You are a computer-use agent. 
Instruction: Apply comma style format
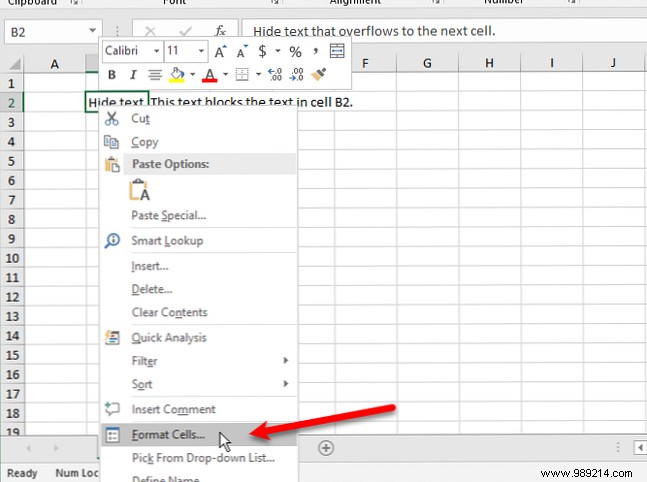[316, 51]
